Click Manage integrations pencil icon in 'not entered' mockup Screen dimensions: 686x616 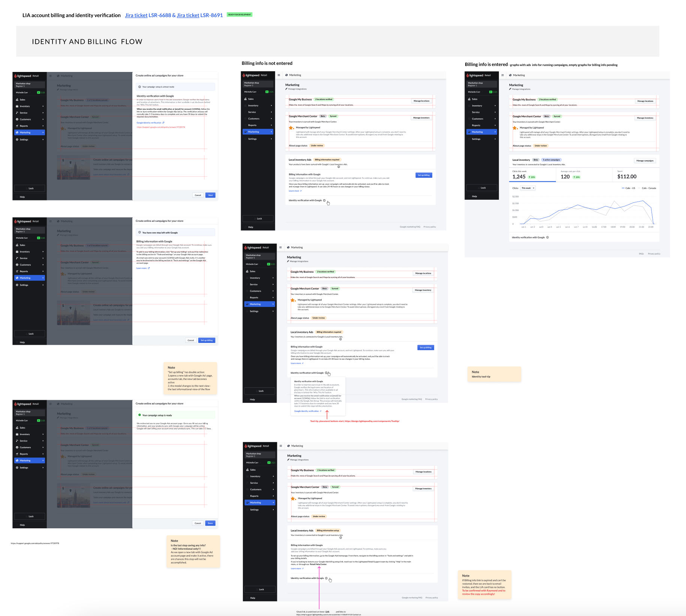point(286,89)
